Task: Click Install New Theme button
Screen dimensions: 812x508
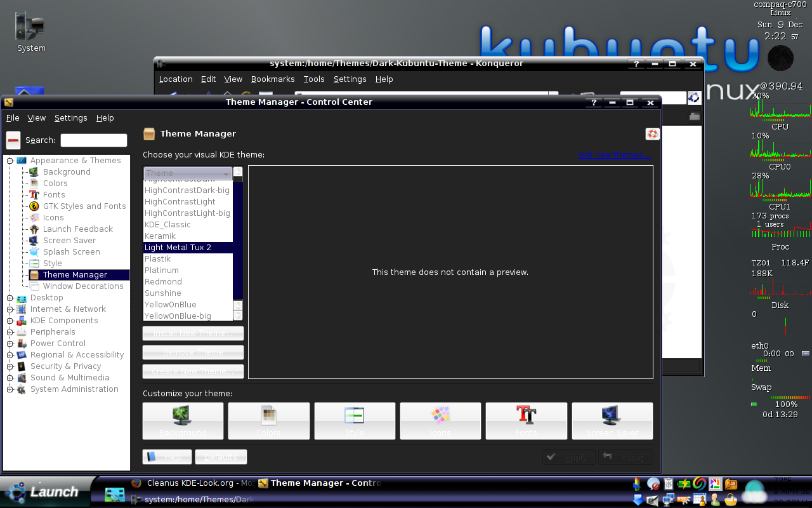Action: pos(193,333)
